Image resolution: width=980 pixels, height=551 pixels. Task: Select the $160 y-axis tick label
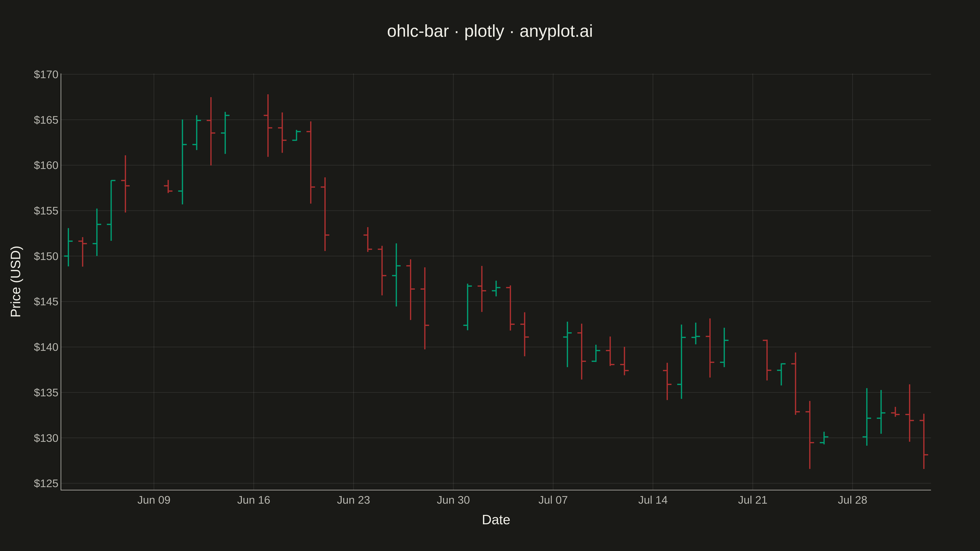(46, 166)
